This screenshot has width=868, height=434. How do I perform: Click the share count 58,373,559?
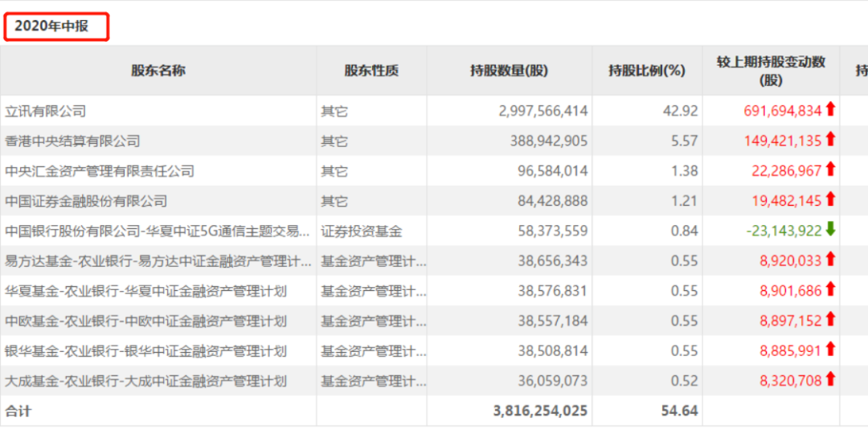[552, 231]
